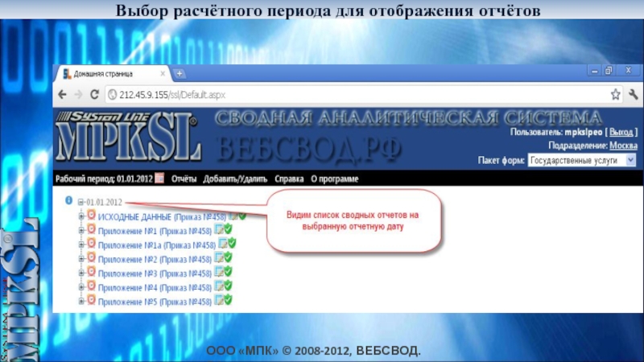
Task: Click the browser forward arrow
Action: pos(78,95)
